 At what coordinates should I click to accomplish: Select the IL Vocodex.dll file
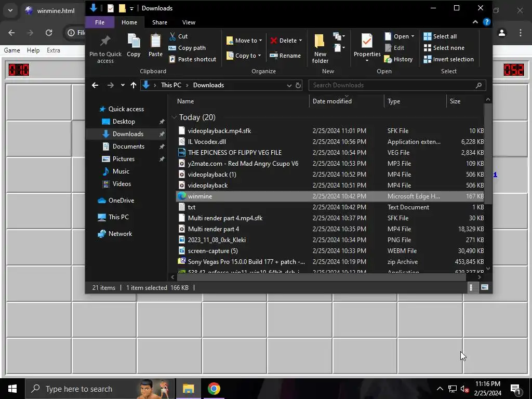207,142
